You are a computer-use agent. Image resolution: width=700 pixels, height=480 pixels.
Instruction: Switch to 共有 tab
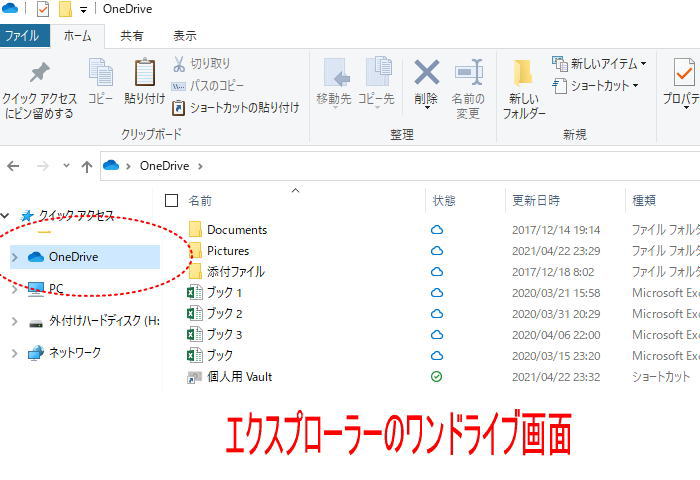[132, 36]
